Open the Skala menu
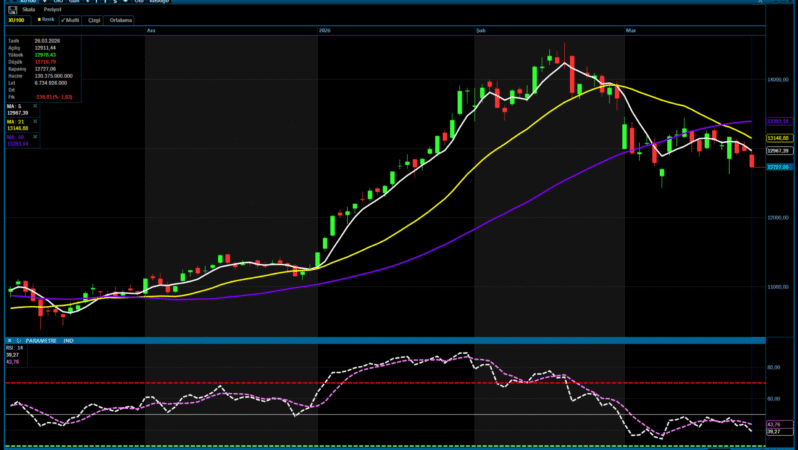798x450 pixels. click(x=28, y=9)
